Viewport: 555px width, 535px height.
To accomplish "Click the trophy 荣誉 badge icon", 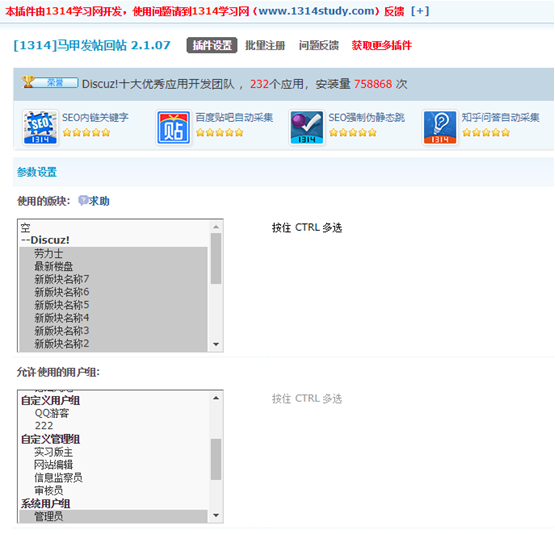I will pyautogui.click(x=50, y=82).
